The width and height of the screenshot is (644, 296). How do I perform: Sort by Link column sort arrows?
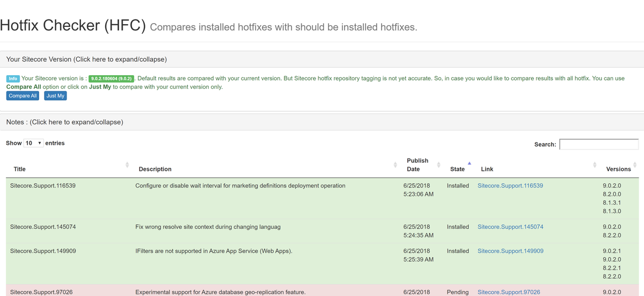click(595, 164)
